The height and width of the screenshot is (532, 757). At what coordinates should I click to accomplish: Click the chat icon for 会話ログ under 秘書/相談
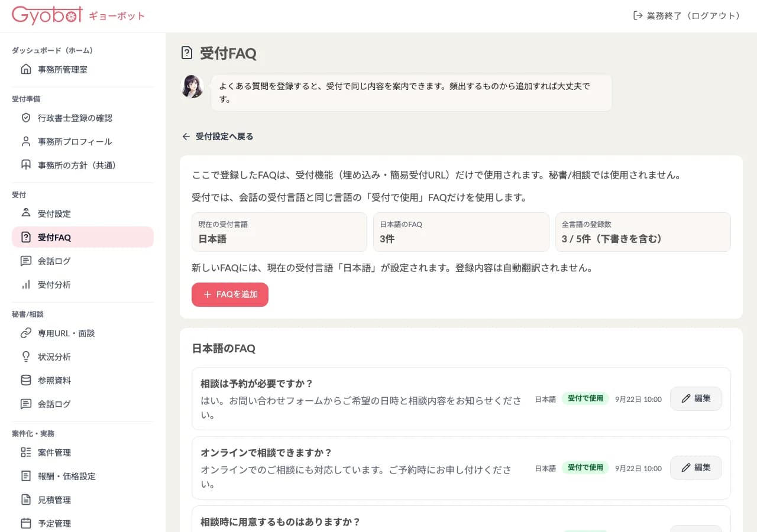26,404
